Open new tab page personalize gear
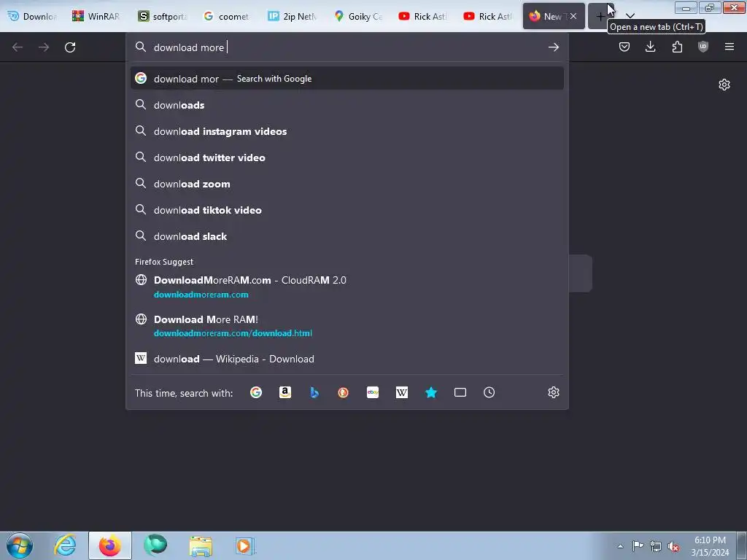 (x=724, y=85)
